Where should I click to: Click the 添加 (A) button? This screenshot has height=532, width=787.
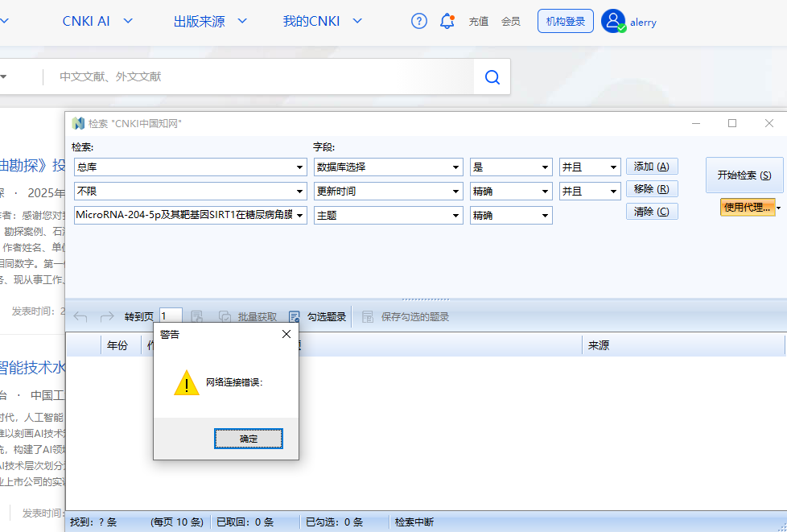pos(652,167)
